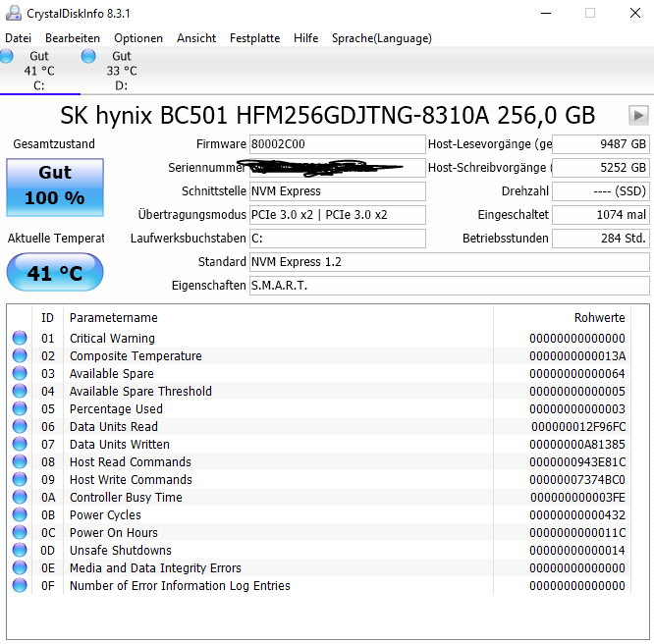Click the Firmware field 80002C00
The width and height of the screenshot is (654, 644).
(x=338, y=144)
